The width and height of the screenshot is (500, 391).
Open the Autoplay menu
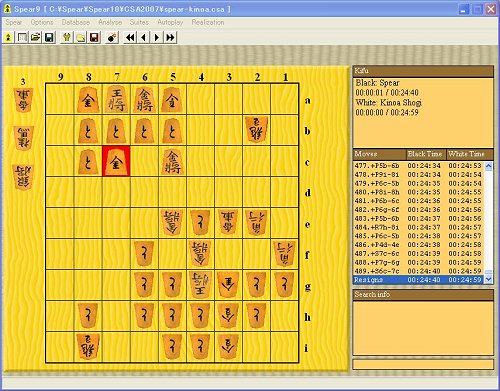point(170,22)
